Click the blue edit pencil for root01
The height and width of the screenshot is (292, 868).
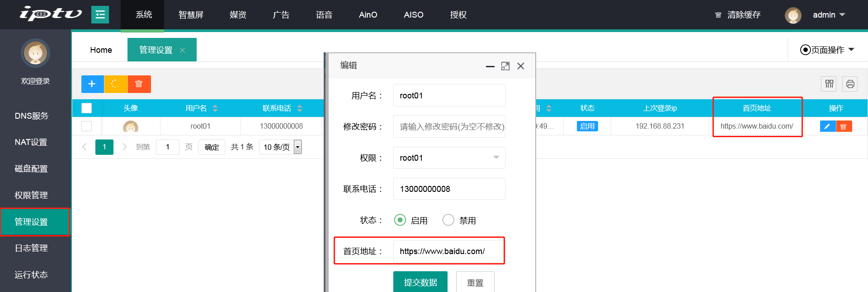[x=827, y=126]
